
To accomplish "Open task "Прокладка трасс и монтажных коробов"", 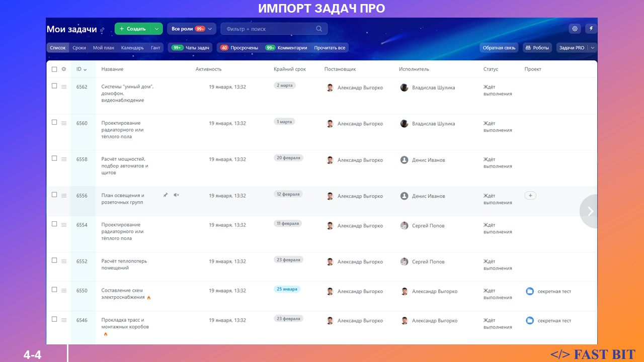I will [x=125, y=323].
